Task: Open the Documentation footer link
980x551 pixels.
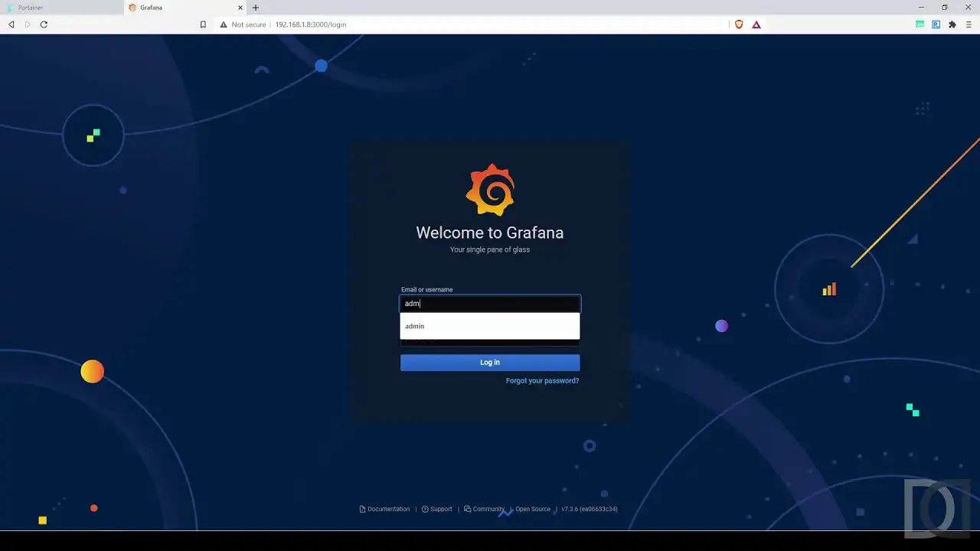Action: [384, 509]
